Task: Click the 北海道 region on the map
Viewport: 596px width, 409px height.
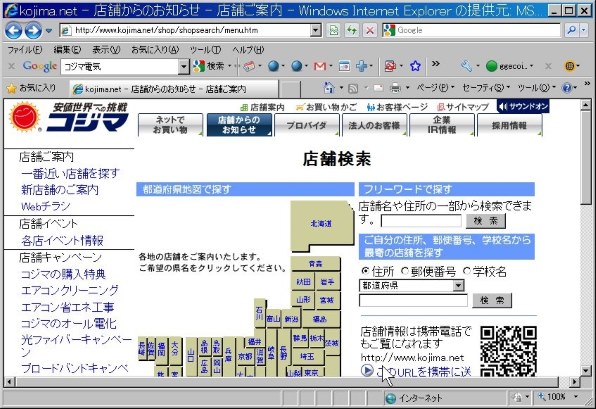Action: click(x=321, y=224)
